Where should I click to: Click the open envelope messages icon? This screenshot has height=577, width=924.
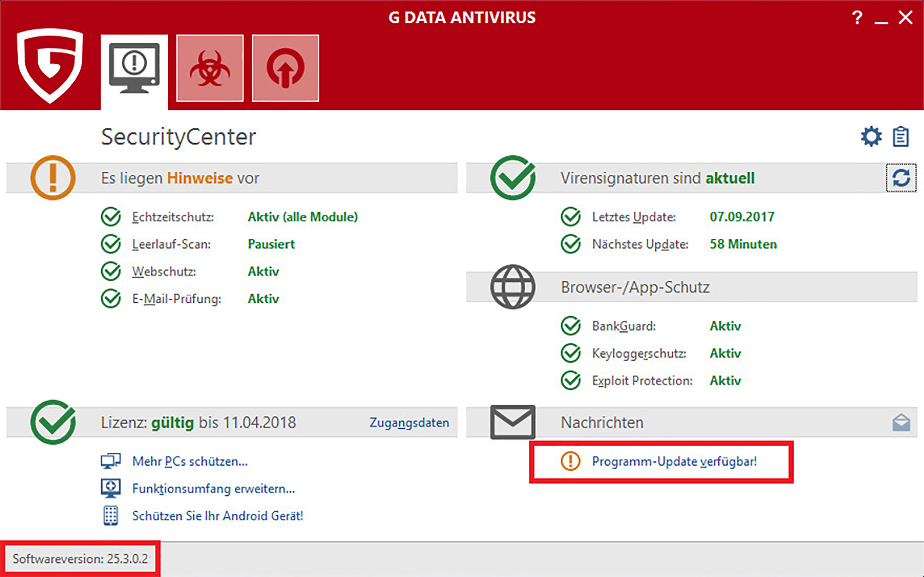point(901,423)
